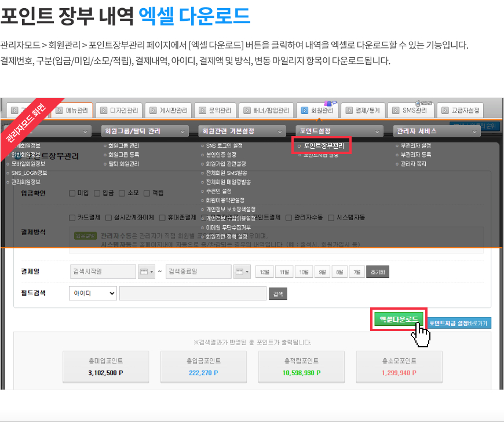Select 회원그룹 등록 menu item

tap(123, 155)
